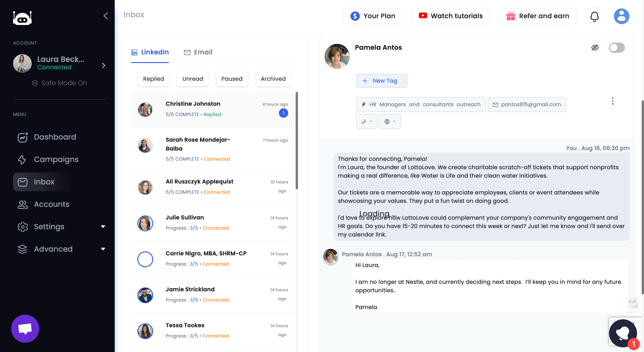Open Carrie Nigro, MBA, SHRM-CP conversation
Screen dimensions: 644x352
pyautogui.click(x=213, y=259)
